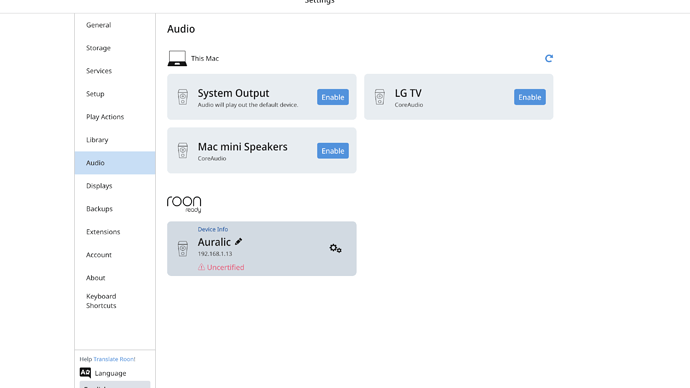Screen dimensions: 690x388
Task: Click the pencil icon to rename Auralic
Action: (239, 242)
